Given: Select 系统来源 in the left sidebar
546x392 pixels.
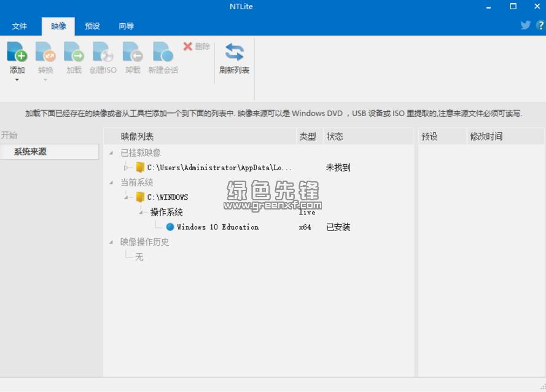Looking at the screenshot, I should (x=49, y=152).
